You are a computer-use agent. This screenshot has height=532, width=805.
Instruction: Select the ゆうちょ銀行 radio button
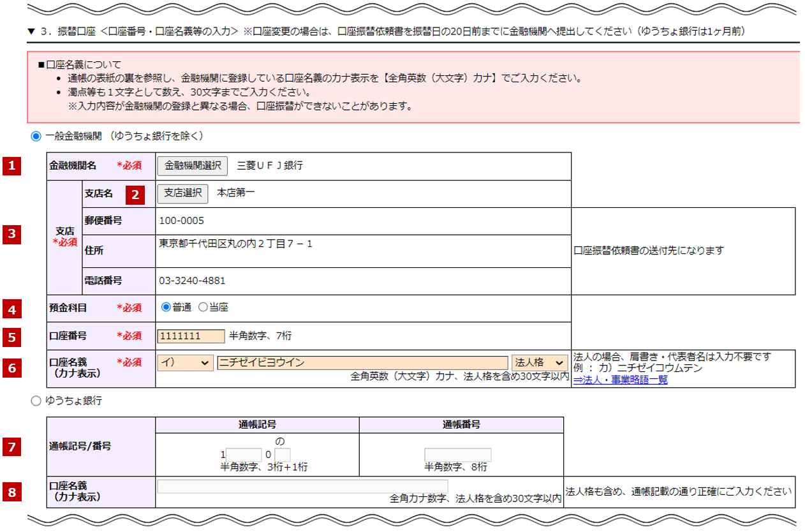(36, 401)
